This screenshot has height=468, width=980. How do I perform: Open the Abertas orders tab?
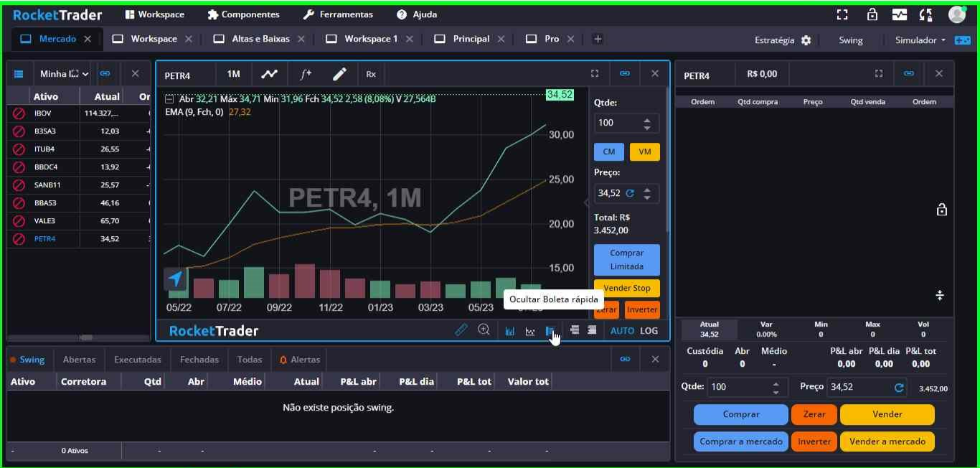coord(79,360)
